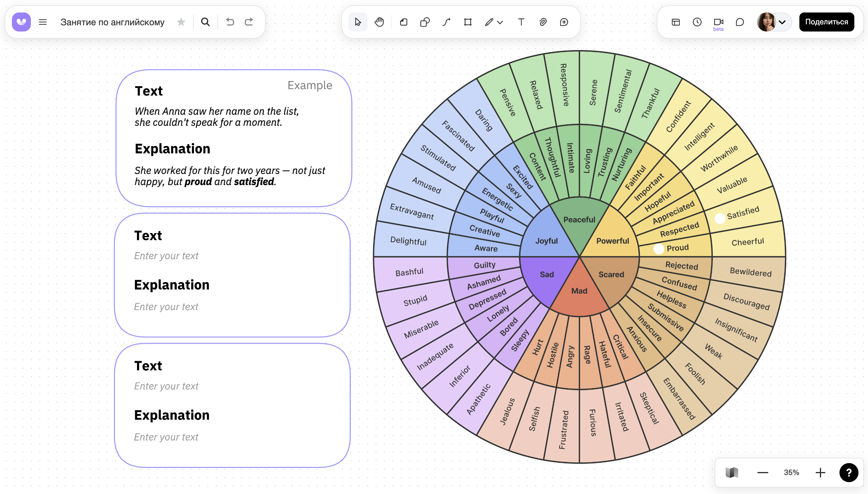Select the hand pan tool
Screen dimensions: 868x494
coord(379,22)
